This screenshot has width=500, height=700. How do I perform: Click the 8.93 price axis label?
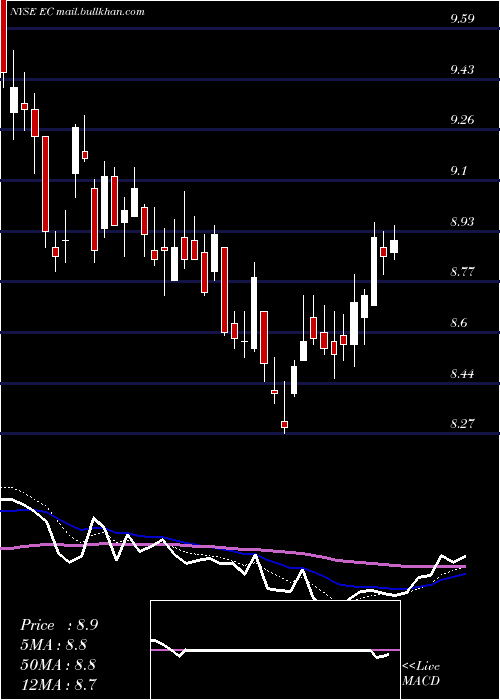[462, 221]
